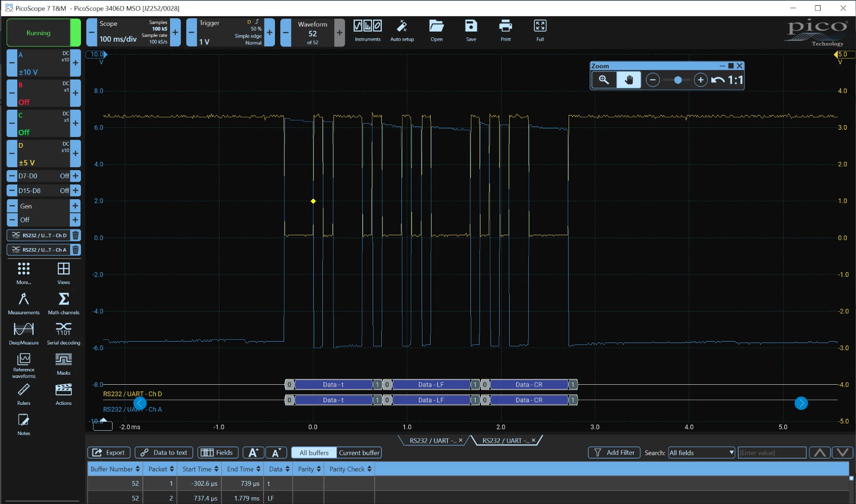Open the Instruments panel
This screenshot has height=504, width=856.
click(367, 31)
